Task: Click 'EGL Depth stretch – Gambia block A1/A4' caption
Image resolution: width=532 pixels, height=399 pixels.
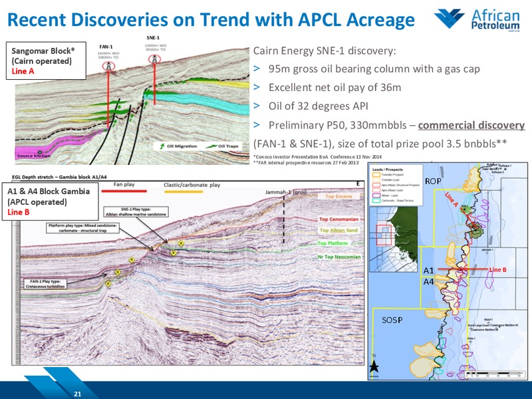Action: point(59,177)
